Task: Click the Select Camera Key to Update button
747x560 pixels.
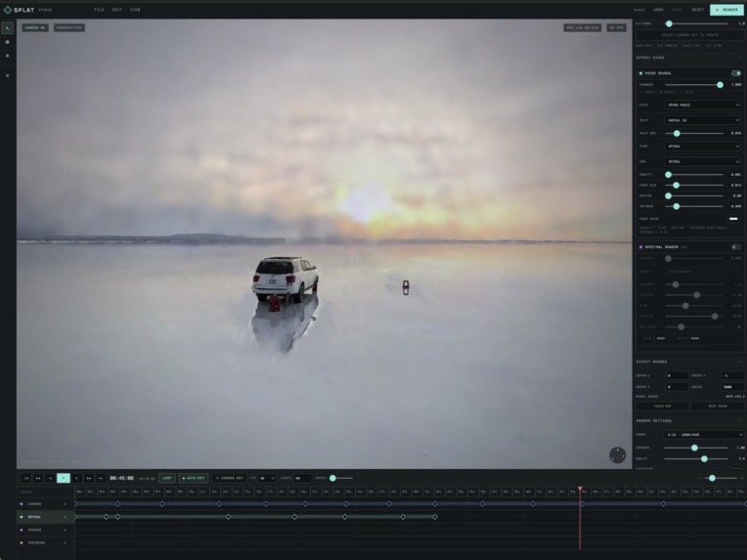Action: tap(690, 35)
